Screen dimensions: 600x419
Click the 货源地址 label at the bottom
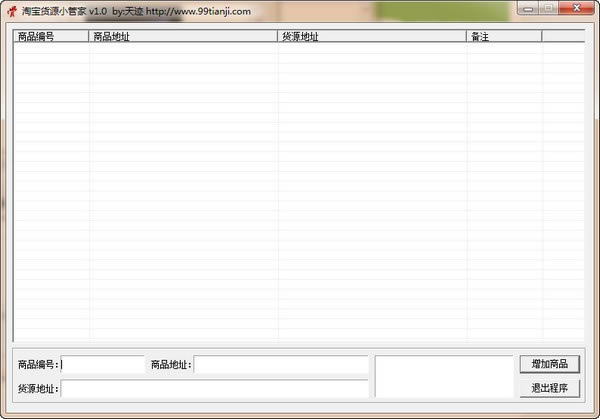click(x=38, y=389)
